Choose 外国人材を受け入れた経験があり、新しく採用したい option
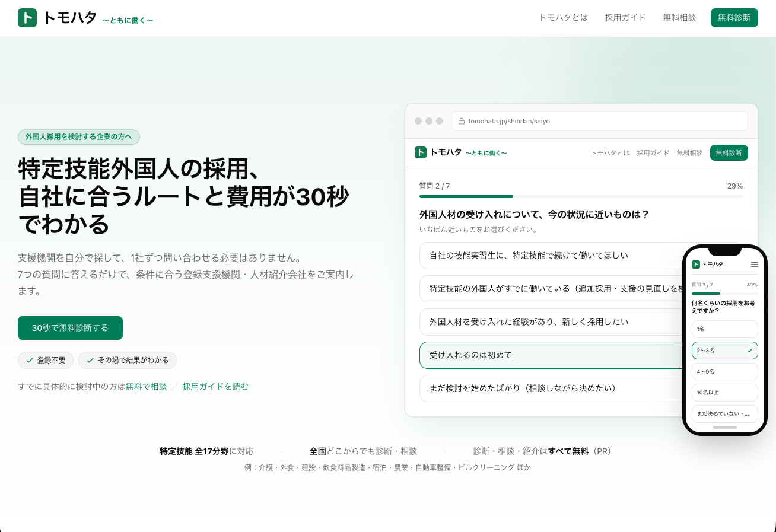 [x=552, y=322]
